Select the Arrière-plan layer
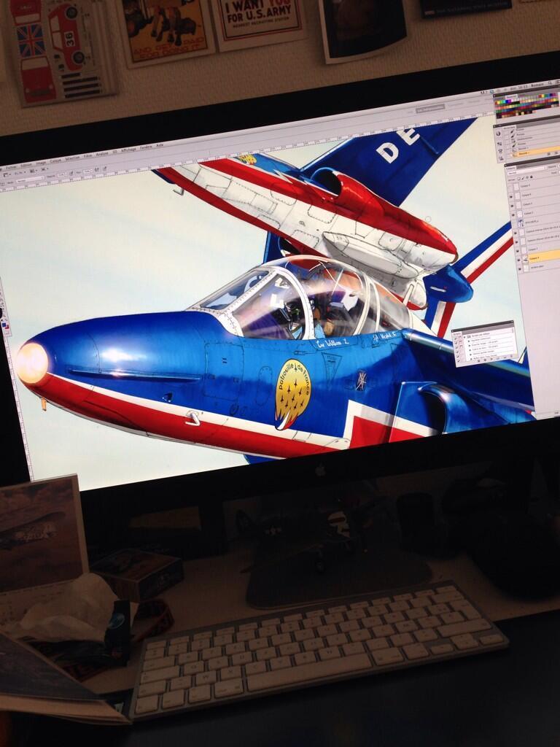This screenshot has height=747, width=560. pyautogui.click(x=540, y=266)
